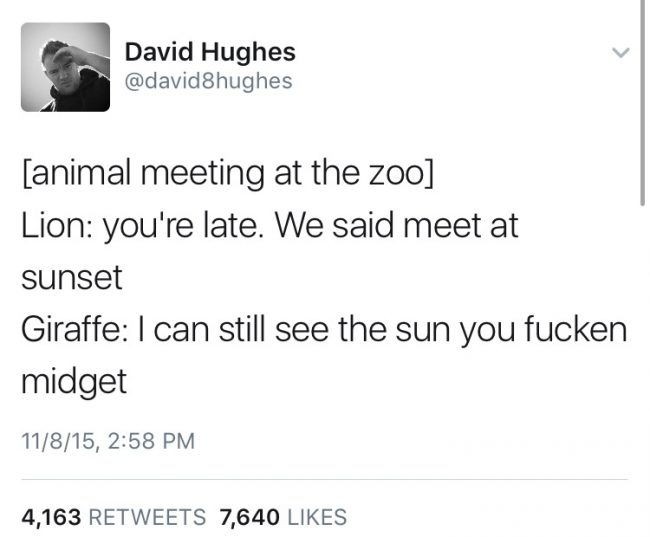Click the word "sunset" in tweet

[72, 277]
